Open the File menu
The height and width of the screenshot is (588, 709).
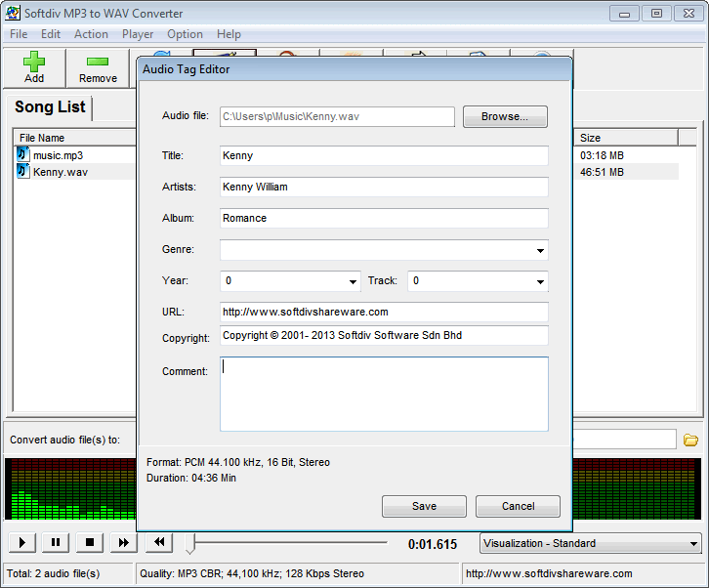[19, 34]
